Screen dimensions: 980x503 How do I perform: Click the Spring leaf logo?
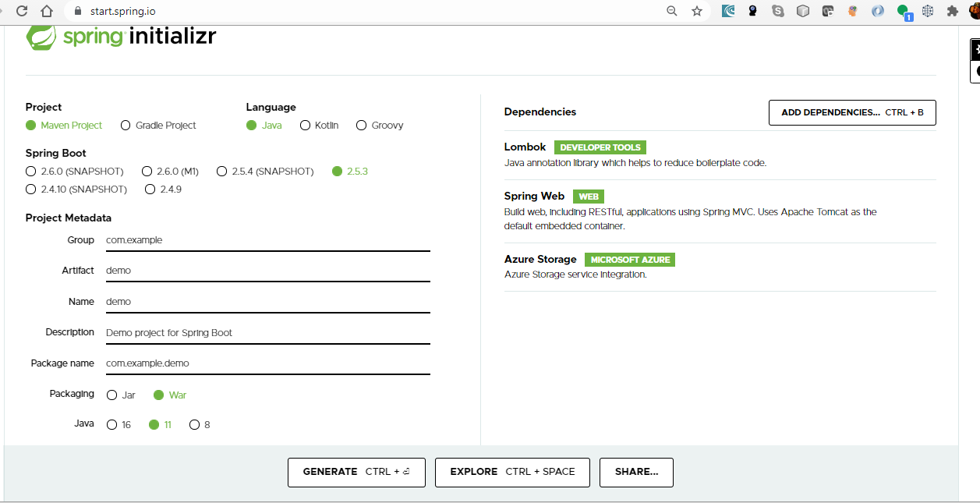click(x=41, y=37)
